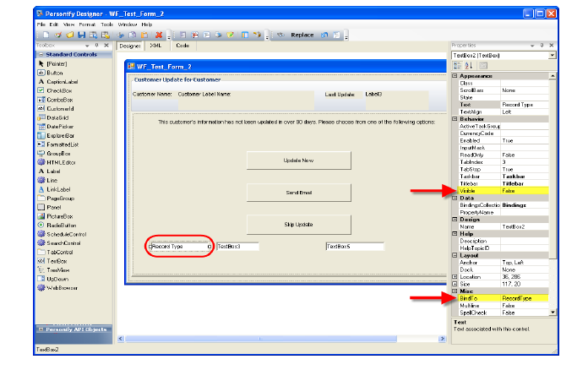
Task: Click the Send Email button
Action: coord(298,192)
